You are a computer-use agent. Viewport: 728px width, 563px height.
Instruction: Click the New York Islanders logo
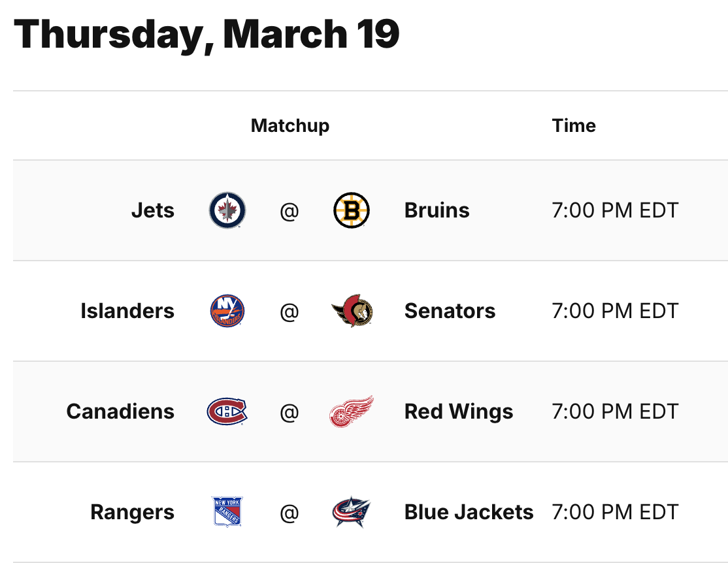(x=227, y=311)
